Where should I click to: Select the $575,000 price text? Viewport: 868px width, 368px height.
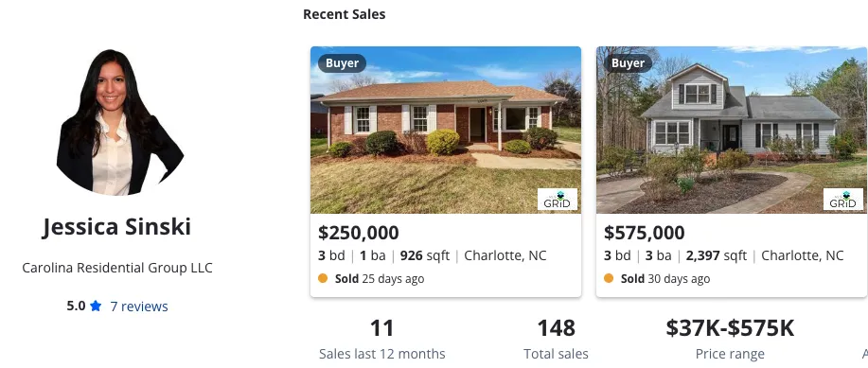tap(644, 233)
